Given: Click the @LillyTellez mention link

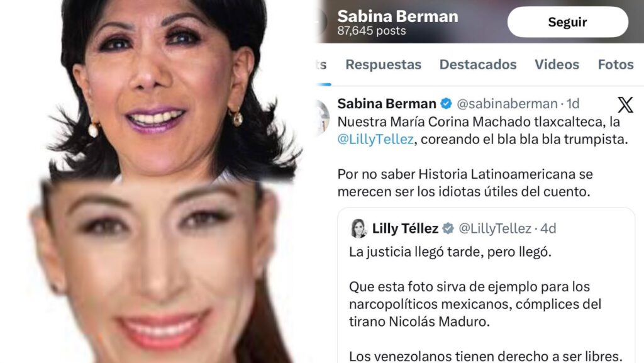Looking at the screenshot, I should (x=375, y=139).
